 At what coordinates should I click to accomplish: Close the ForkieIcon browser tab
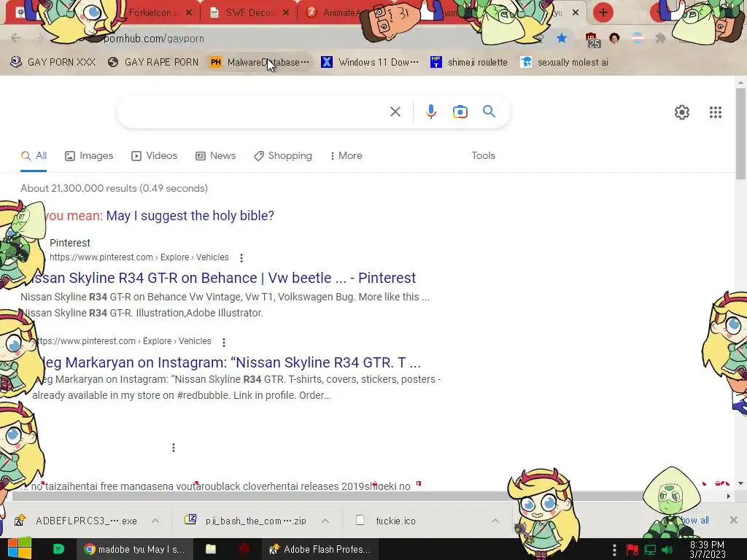189,13
